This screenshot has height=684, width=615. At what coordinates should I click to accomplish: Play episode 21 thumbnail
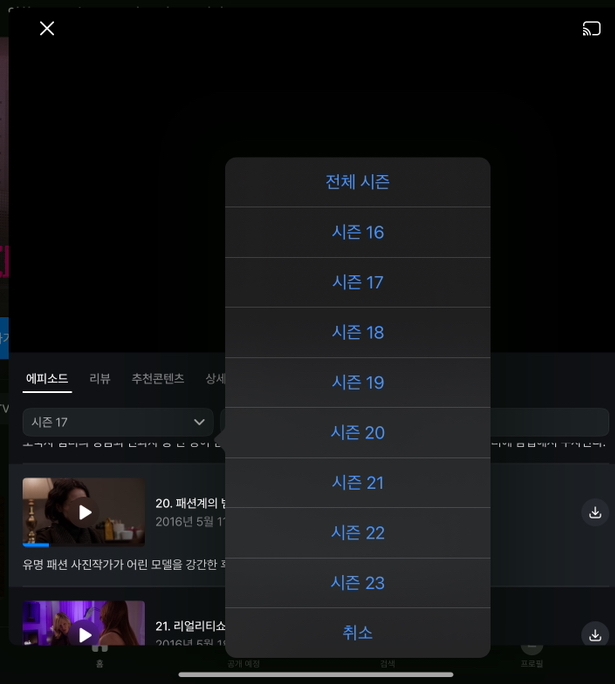pos(84,624)
